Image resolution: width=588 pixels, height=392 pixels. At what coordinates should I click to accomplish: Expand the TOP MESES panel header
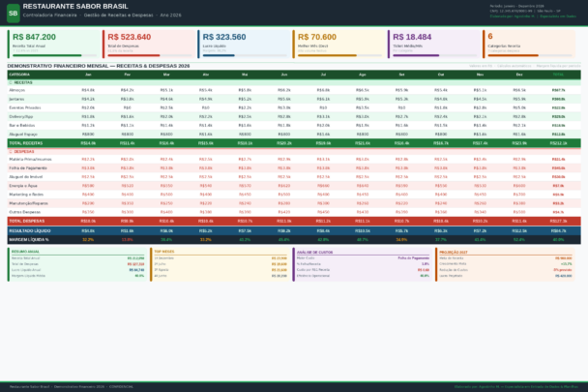coord(163,250)
